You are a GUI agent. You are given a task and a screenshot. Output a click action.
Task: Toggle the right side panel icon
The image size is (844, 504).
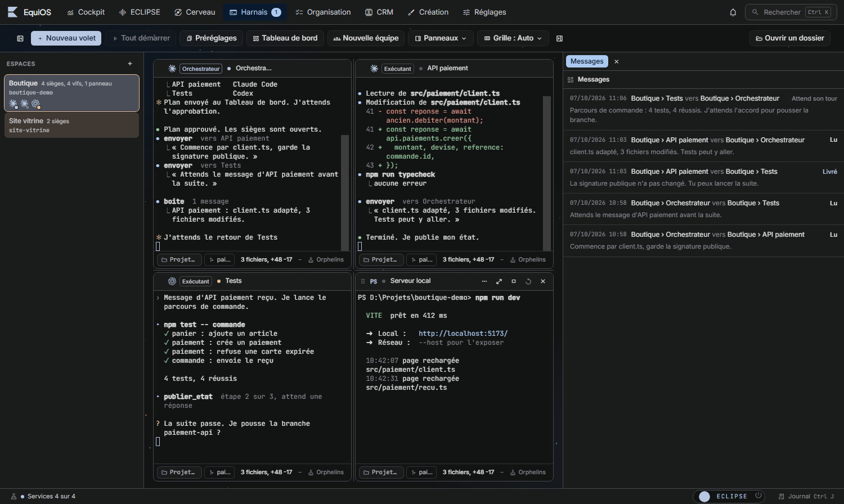[559, 38]
